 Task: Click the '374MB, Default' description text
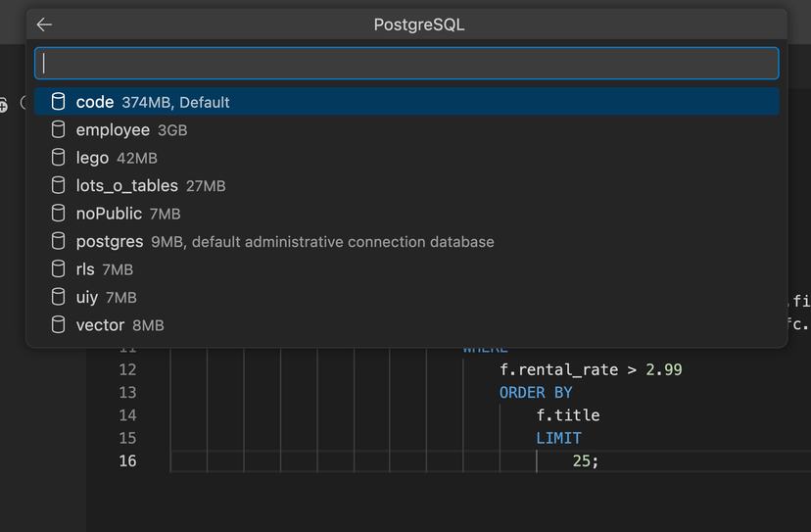pyautogui.click(x=175, y=103)
